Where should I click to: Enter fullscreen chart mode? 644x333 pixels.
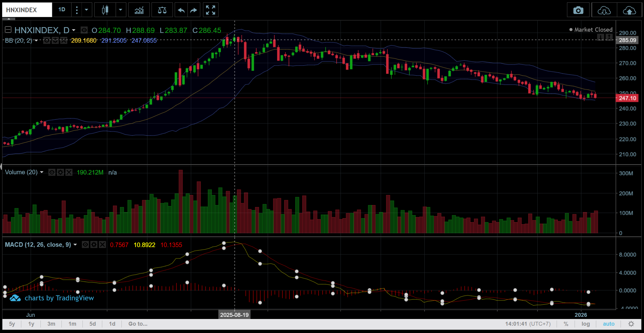pyautogui.click(x=210, y=10)
